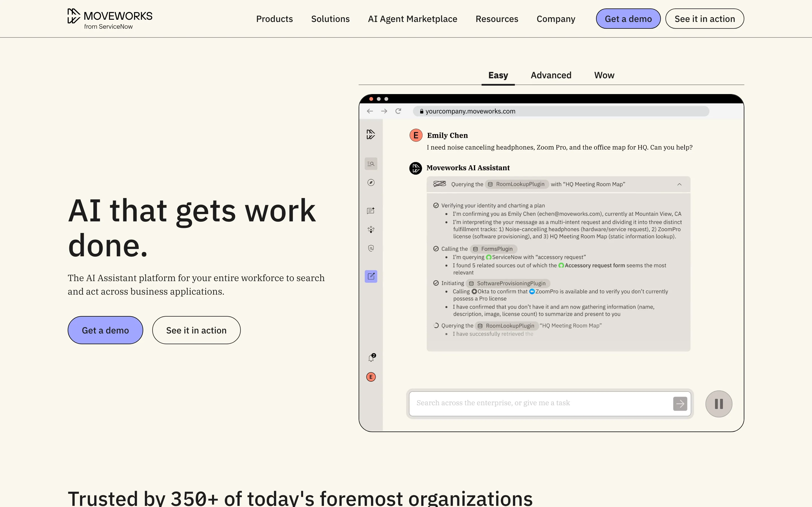Image resolution: width=812 pixels, height=507 pixels.
Task: Switch to the Advanced tab
Action: [551, 75]
